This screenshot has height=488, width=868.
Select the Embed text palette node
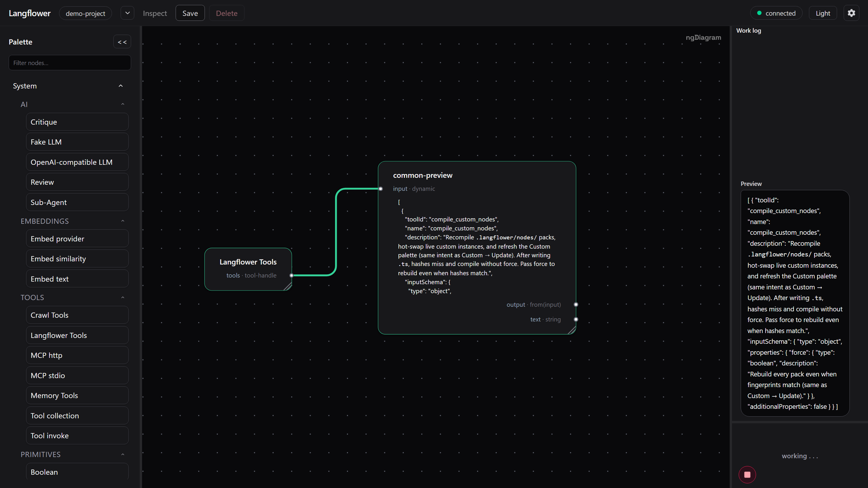tap(77, 279)
